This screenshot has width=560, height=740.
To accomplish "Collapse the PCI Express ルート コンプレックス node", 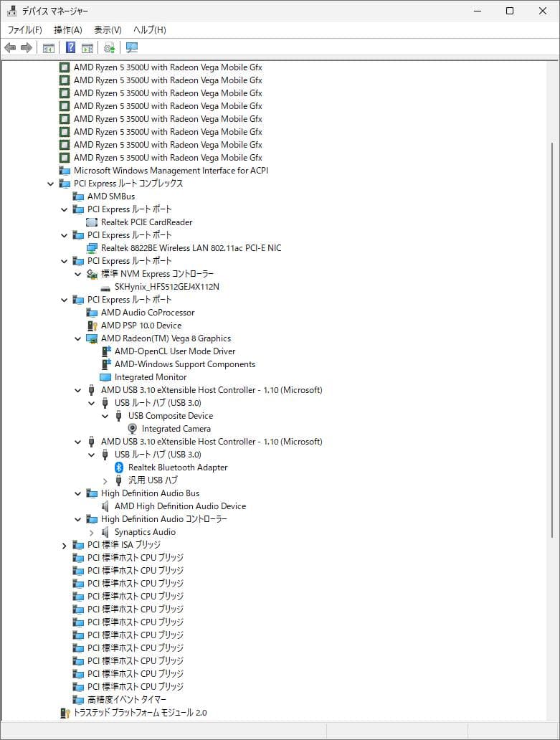I will click(50, 184).
